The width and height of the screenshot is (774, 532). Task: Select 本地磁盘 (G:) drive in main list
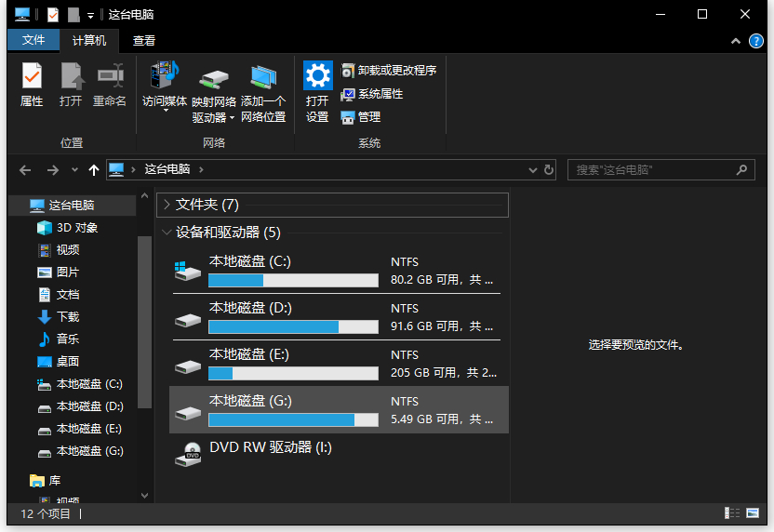[x=339, y=410]
